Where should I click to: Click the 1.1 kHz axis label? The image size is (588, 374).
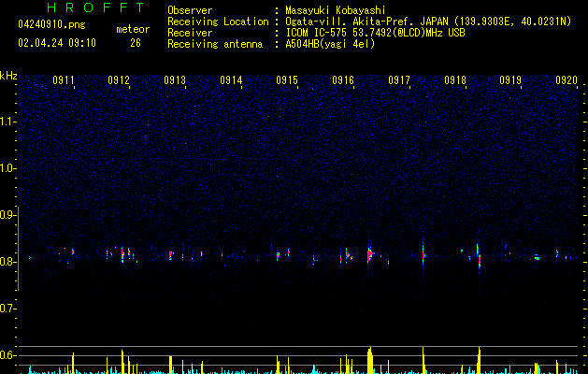point(8,122)
